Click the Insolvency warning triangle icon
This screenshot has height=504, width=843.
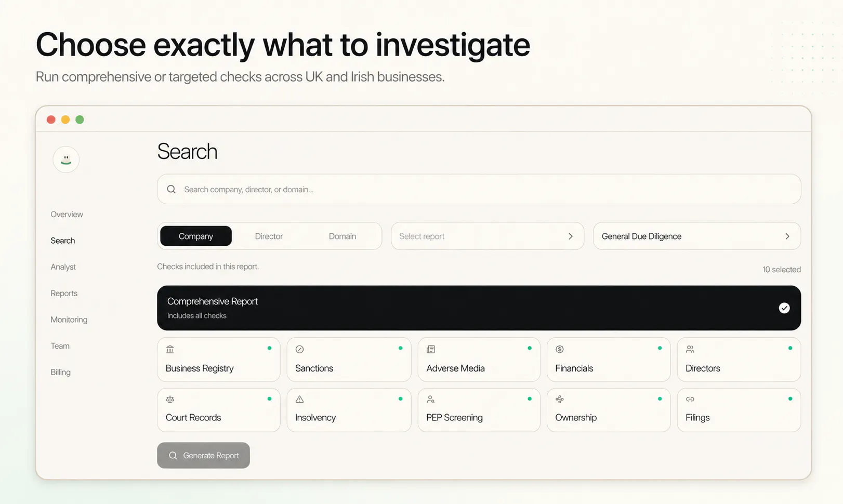point(299,399)
